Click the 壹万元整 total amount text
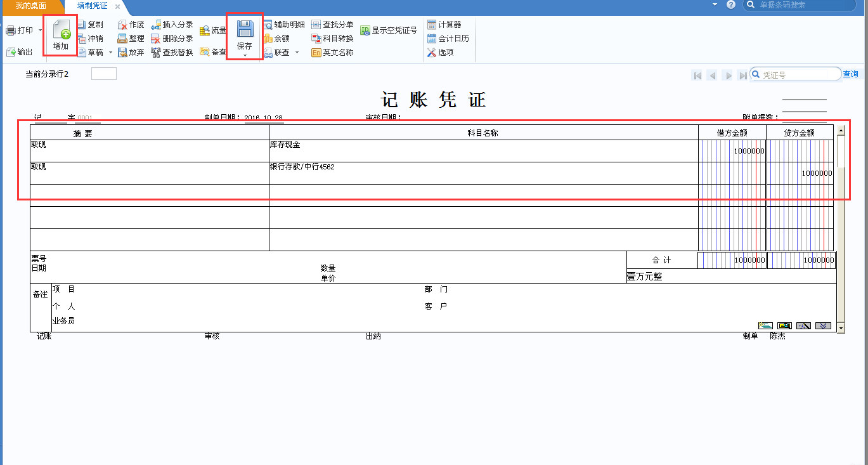Viewport: 868px width, 465px height. 644,277
